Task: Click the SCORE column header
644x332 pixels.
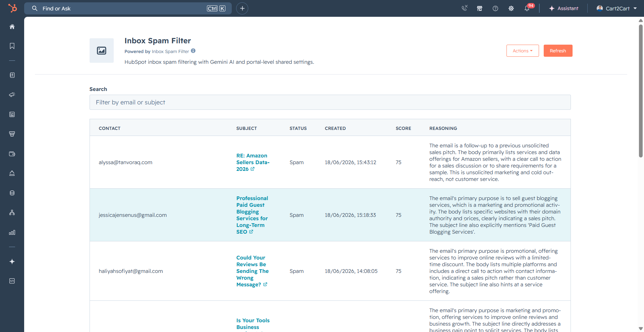Action: (404, 128)
